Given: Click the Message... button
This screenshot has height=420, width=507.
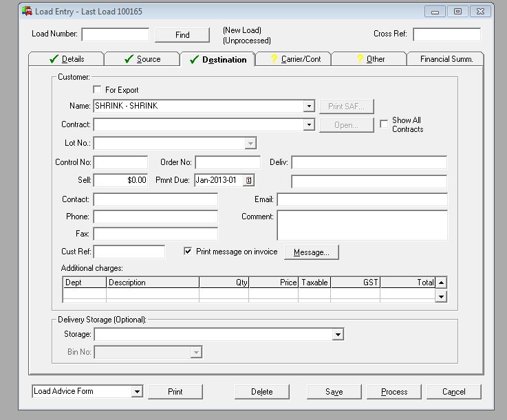Looking at the screenshot, I should [312, 252].
